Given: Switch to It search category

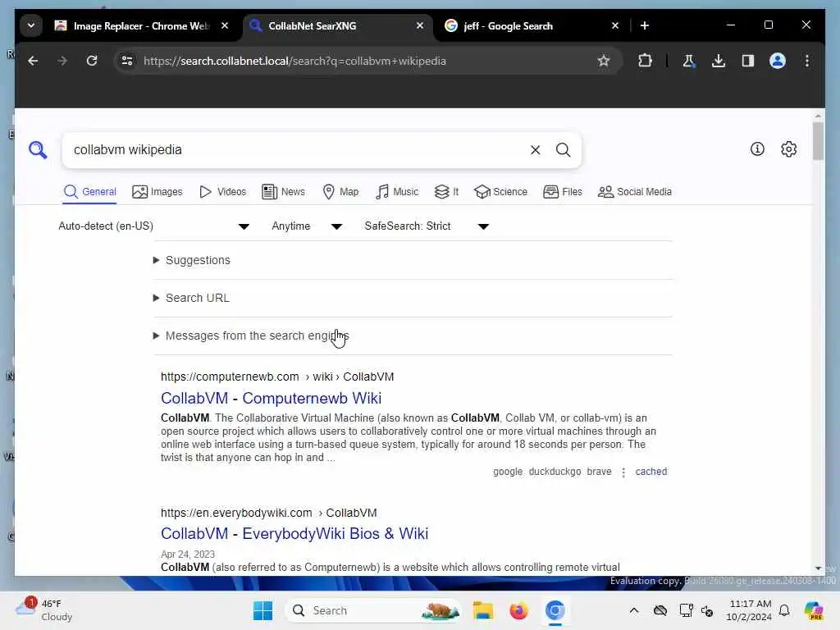Looking at the screenshot, I should tap(446, 192).
